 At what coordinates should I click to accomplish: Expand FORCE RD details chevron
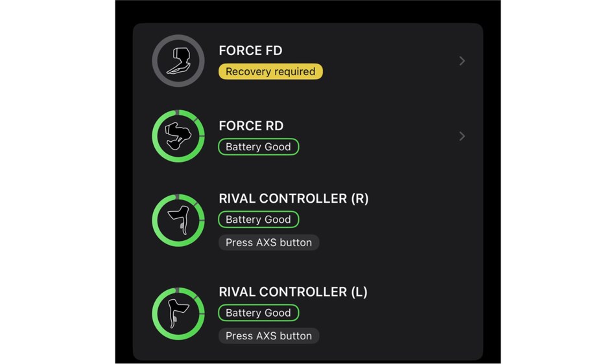[x=462, y=136]
